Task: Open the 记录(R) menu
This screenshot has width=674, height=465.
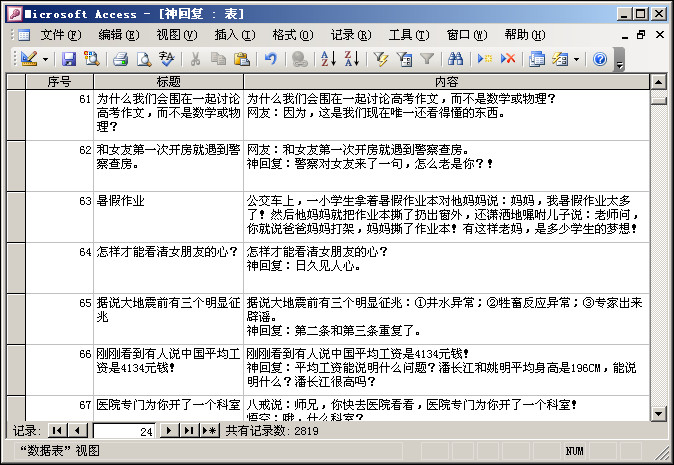Action: click(x=351, y=35)
